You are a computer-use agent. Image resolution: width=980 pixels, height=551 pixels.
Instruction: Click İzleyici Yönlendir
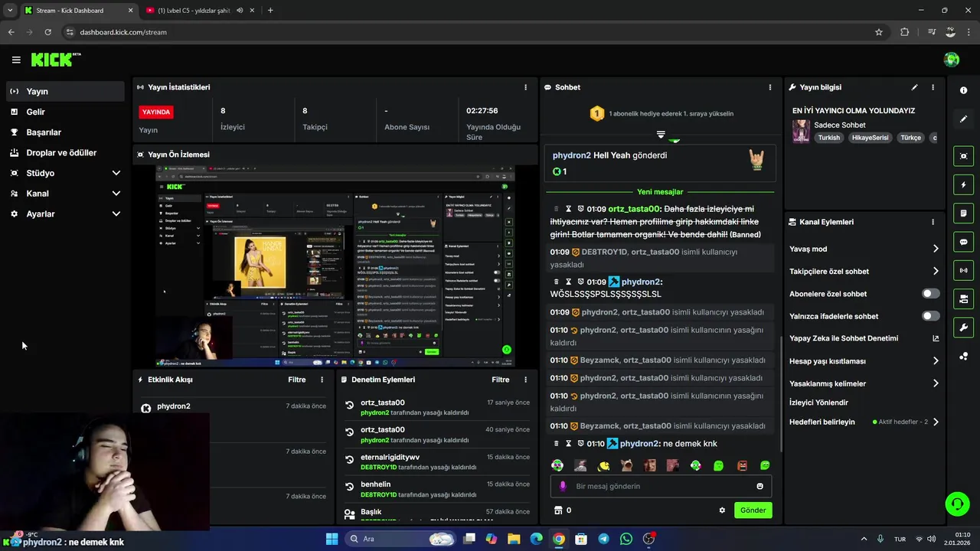pyautogui.click(x=818, y=403)
